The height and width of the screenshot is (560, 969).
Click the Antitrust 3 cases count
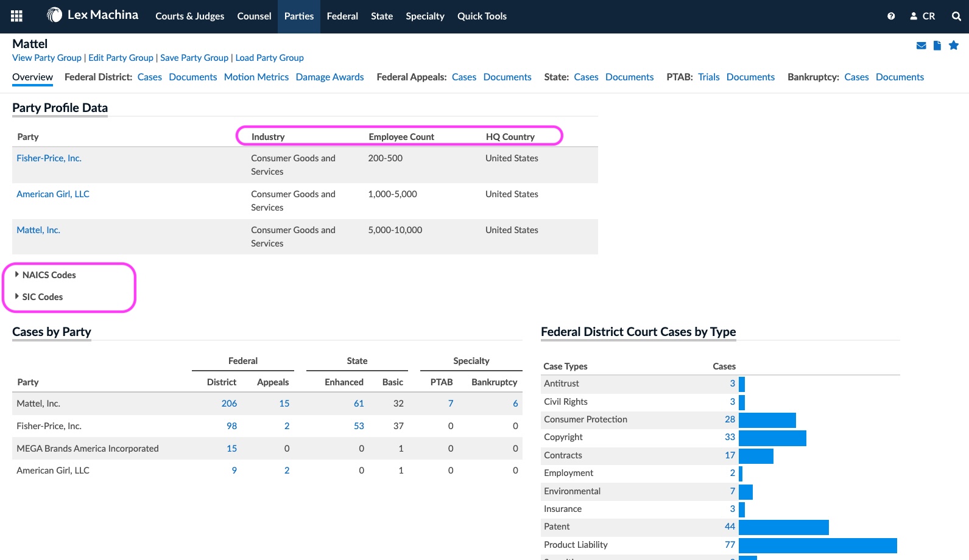732,383
